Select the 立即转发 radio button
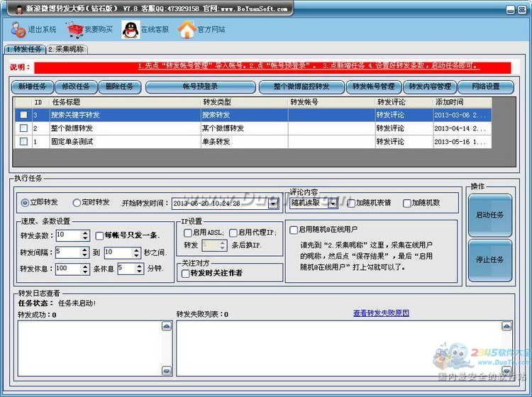The height and width of the screenshot is (397, 532). 25,203
